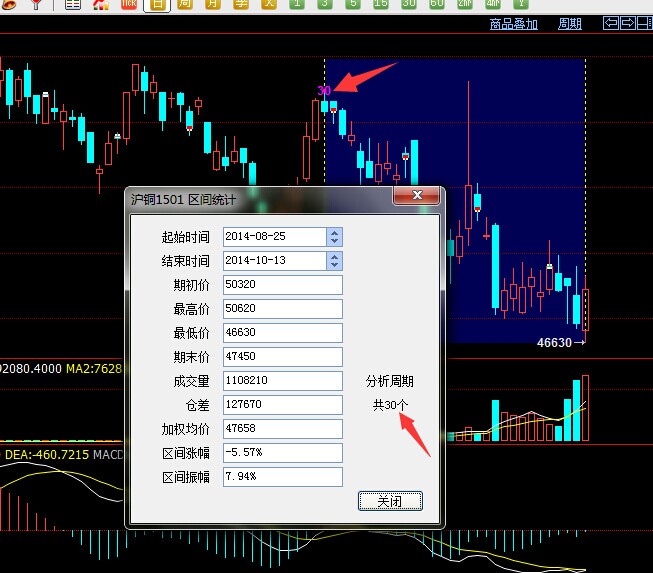The width and height of the screenshot is (653, 573).
Task: Switch to weekly (周) chart period
Action: [x=184, y=5]
